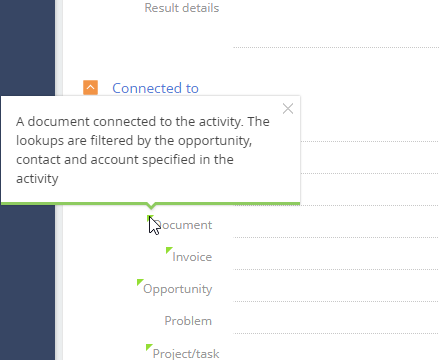Click the Document field label
439x360 pixels.
click(183, 225)
